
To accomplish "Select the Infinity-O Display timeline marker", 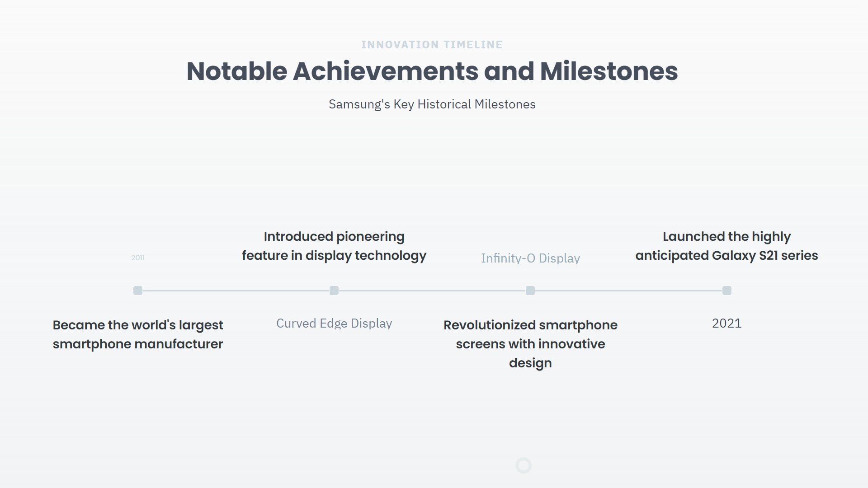I will click(x=530, y=291).
